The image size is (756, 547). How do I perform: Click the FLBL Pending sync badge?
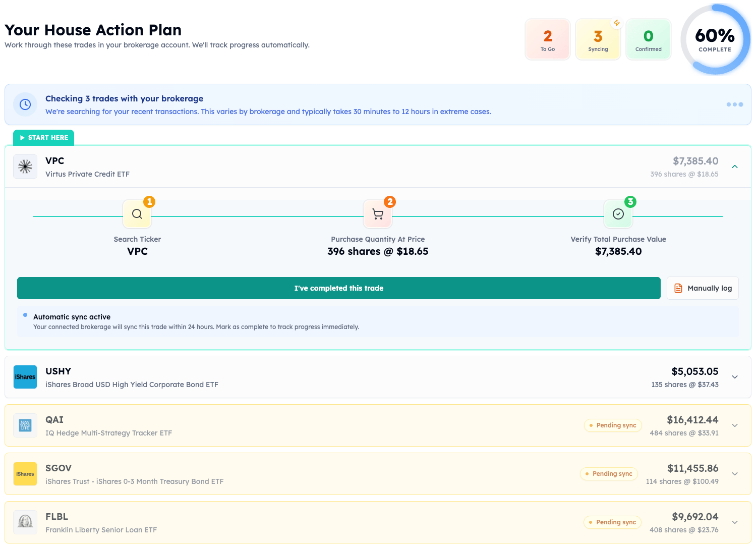[x=613, y=522]
